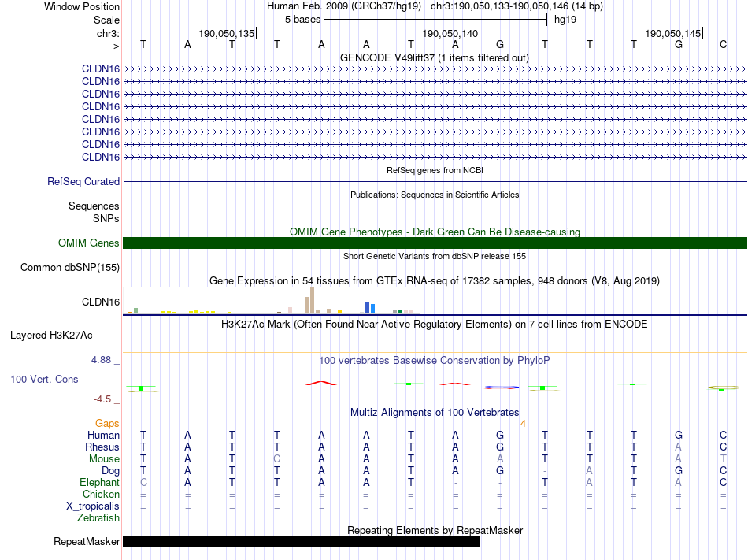Click the chr3: ruler label
Viewport: 748px width, 560px height.
108,33
